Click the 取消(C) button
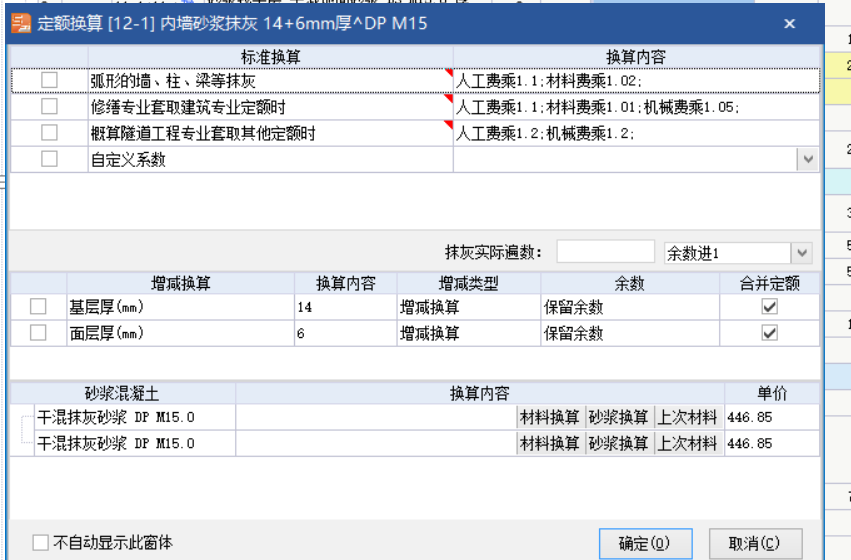Viewport: 851px width, 560px height. point(755,543)
